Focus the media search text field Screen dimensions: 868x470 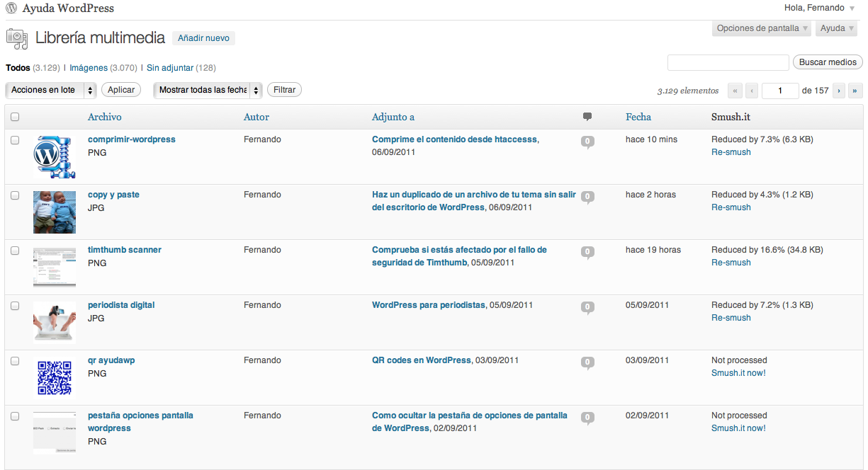click(x=728, y=62)
